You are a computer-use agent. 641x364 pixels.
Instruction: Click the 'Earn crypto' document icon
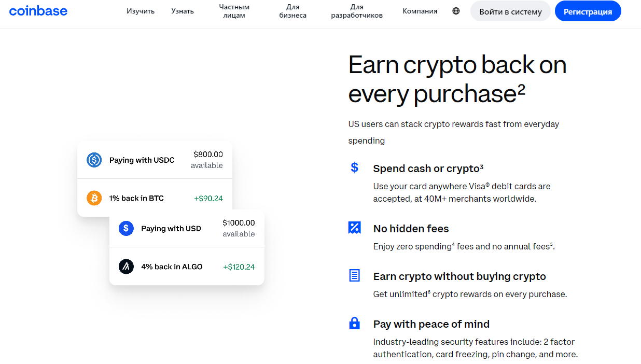[354, 275]
